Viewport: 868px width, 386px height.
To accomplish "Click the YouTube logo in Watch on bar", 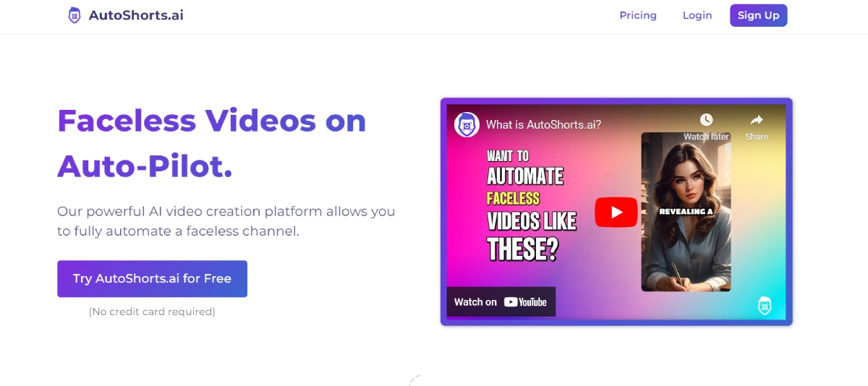I will 525,302.
